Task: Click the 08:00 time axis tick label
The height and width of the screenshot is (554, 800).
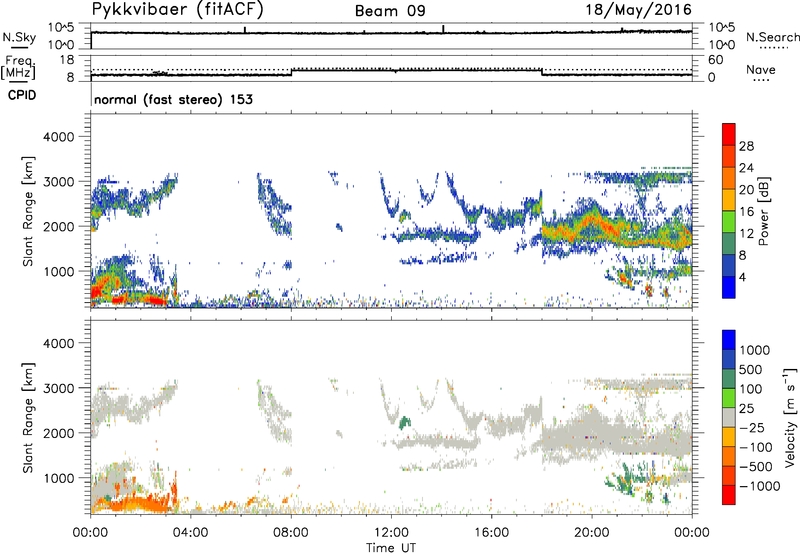Action: coord(291,533)
